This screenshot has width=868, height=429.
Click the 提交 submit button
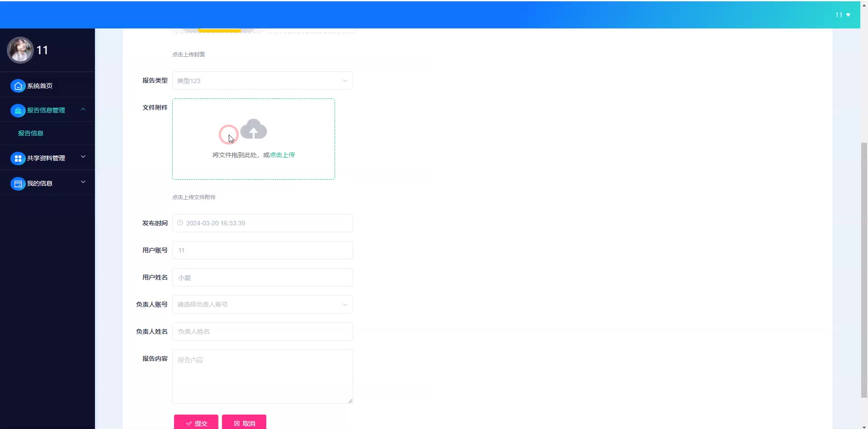coord(196,422)
